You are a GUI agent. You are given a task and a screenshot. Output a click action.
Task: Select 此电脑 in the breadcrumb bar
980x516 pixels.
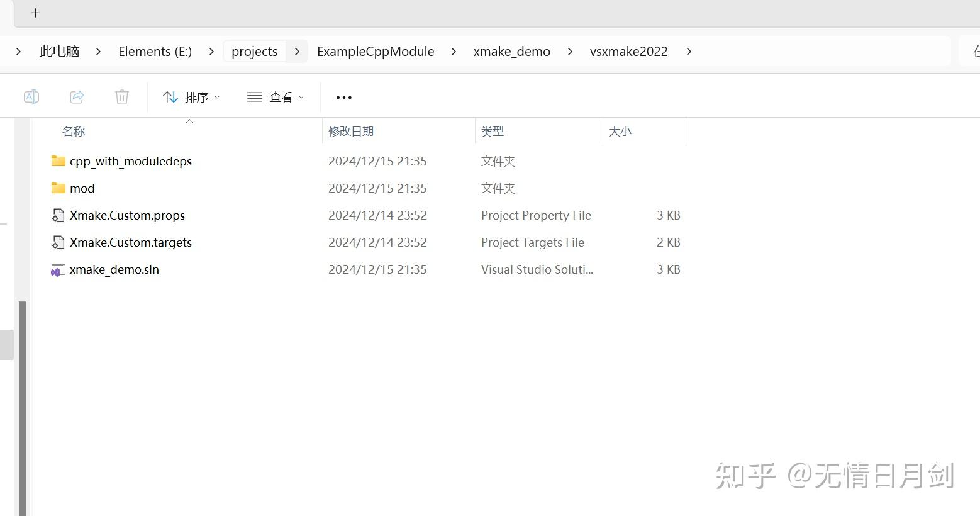(x=59, y=51)
